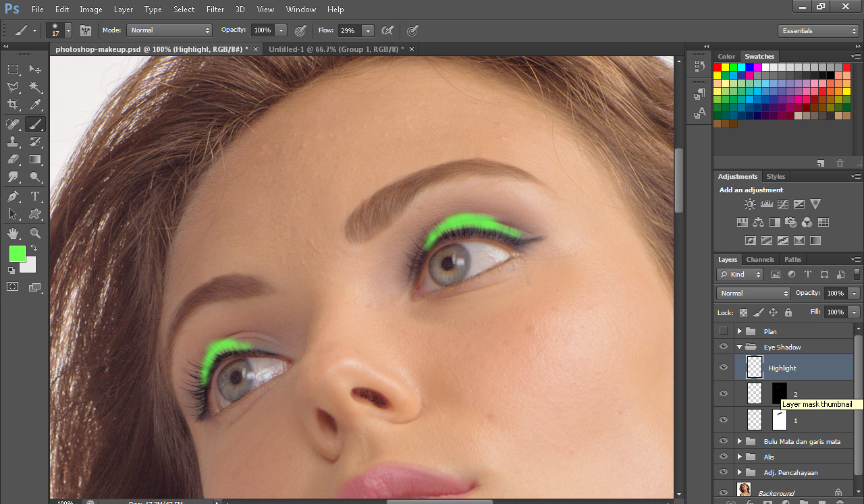The width and height of the screenshot is (864, 504).
Task: Choose the Healing Brush tool
Action: click(x=13, y=124)
